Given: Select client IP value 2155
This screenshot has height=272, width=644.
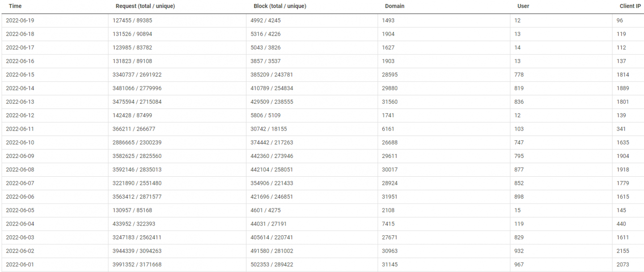Looking at the screenshot, I should [x=623, y=251].
